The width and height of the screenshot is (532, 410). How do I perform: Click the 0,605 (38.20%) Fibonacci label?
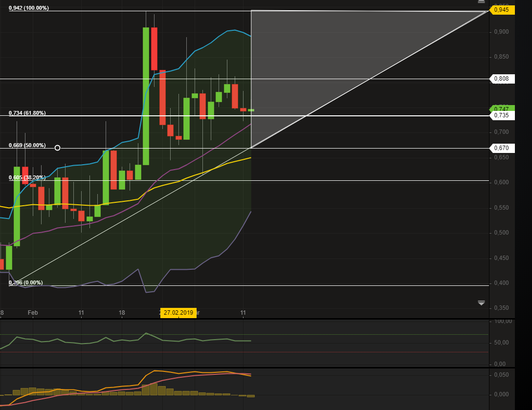click(27, 177)
